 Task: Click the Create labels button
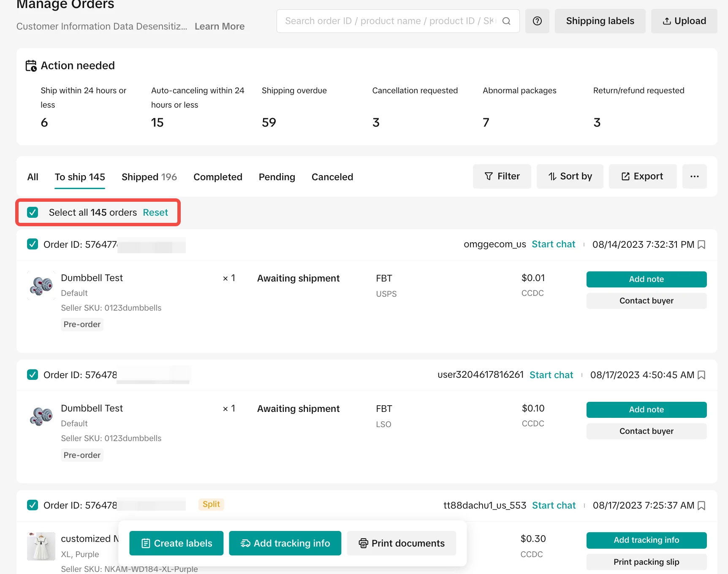pyautogui.click(x=176, y=543)
